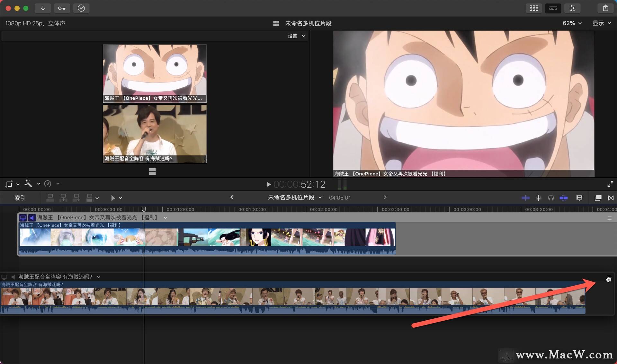617x364 pixels.
Task: Click the Keyword Editor key icon
Action: pyautogui.click(x=62, y=8)
